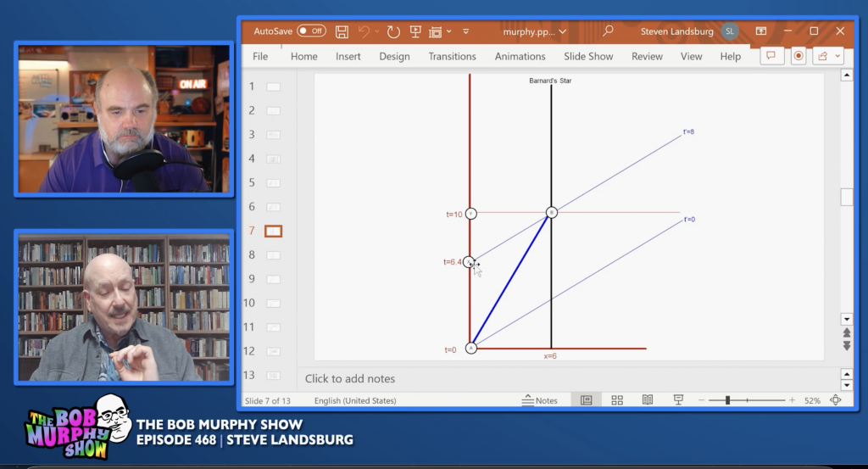Select Normal view in status bar
The height and width of the screenshot is (469, 868).
pyautogui.click(x=586, y=400)
